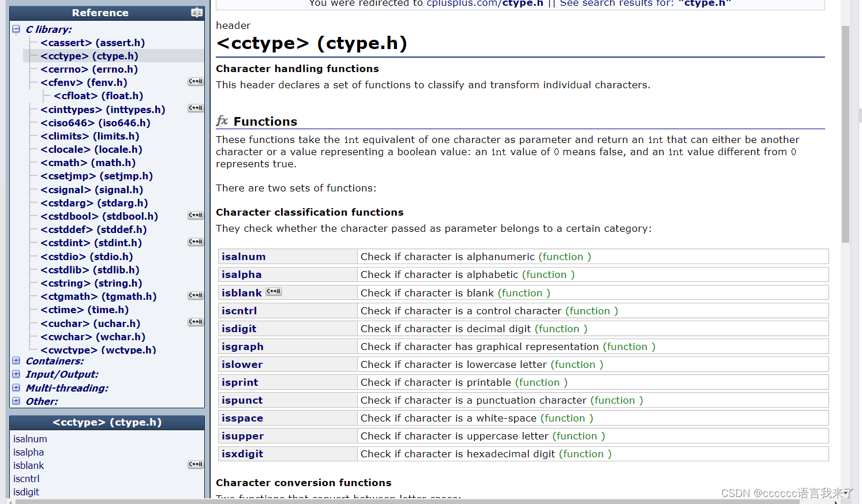Open <clocale> (locale.h) reference
Viewport: 862px width, 504px height.
coord(92,149)
